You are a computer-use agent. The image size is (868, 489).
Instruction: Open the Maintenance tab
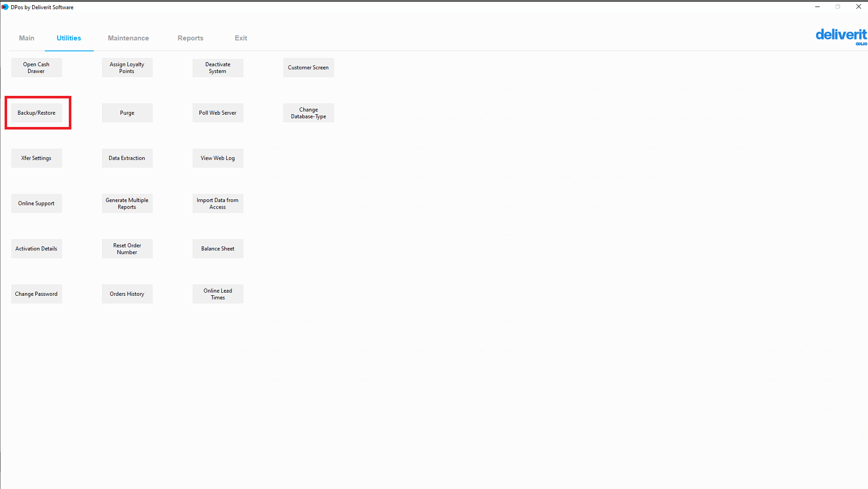click(128, 38)
